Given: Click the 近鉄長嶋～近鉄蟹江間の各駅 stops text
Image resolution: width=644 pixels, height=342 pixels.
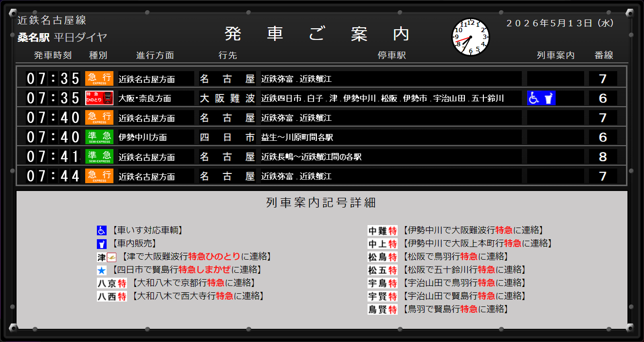Looking at the screenshot, I should [312, 157].
